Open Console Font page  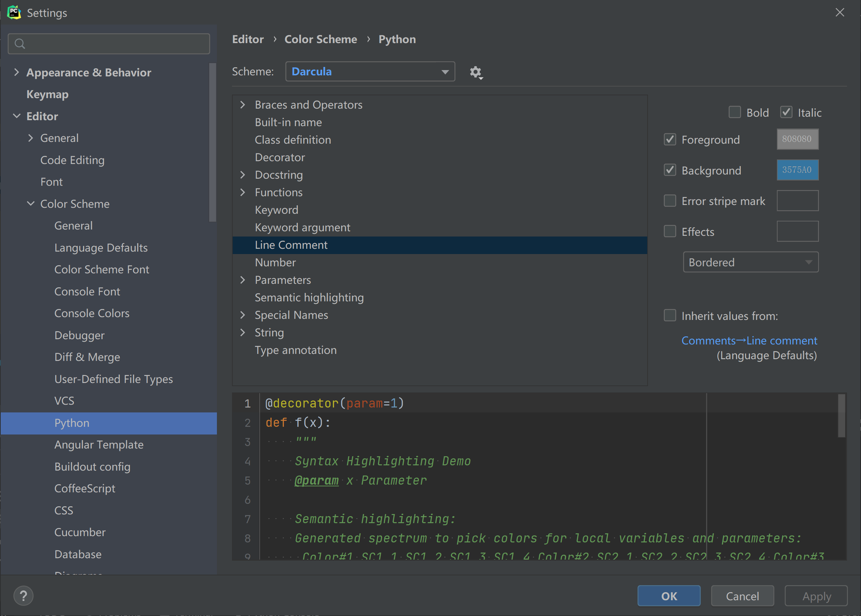(87, 291)
